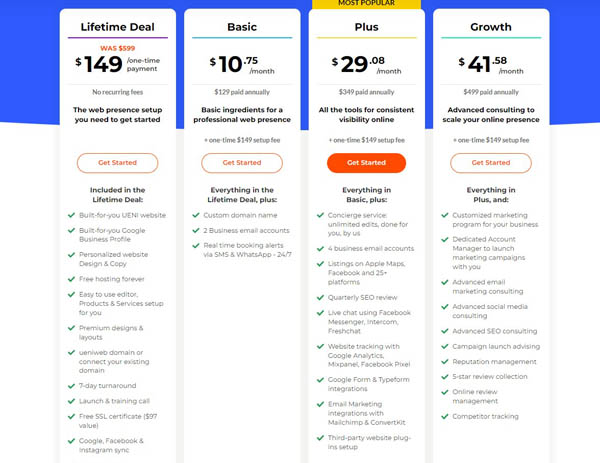Image resolution: width=600 pixels, height=463 pixels.
Task: Click Get Started under Growth plan
Action: pyautogui.click(x=490, y=163)
